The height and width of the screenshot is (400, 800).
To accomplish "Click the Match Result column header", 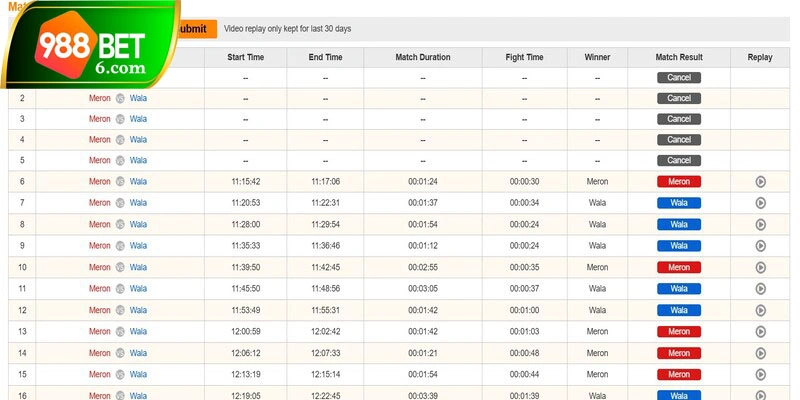I will pos(679,57).
